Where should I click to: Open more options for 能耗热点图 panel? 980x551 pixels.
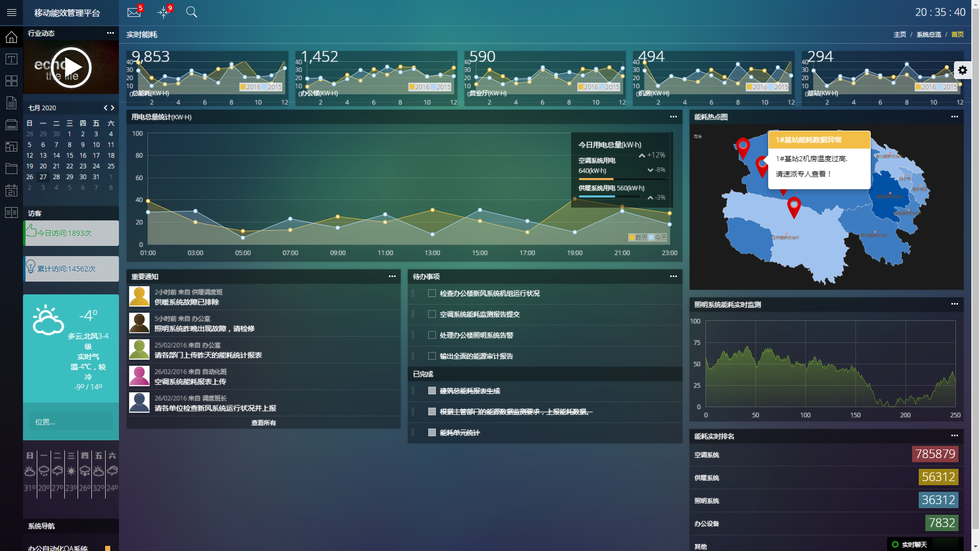(954, 117)
